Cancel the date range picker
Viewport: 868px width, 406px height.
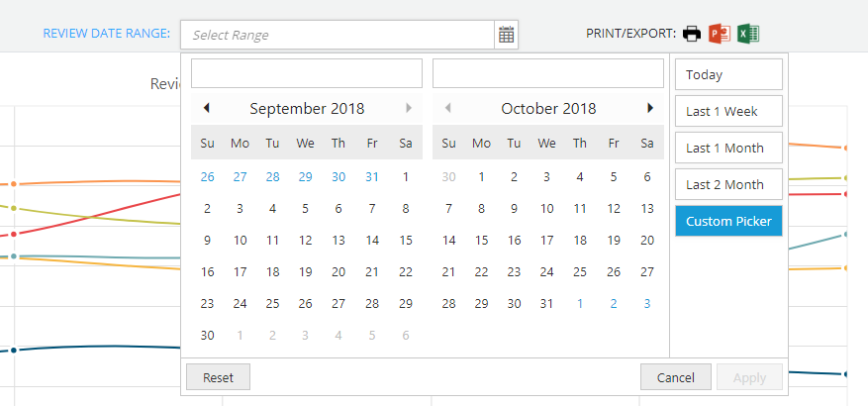coord(675,377)
